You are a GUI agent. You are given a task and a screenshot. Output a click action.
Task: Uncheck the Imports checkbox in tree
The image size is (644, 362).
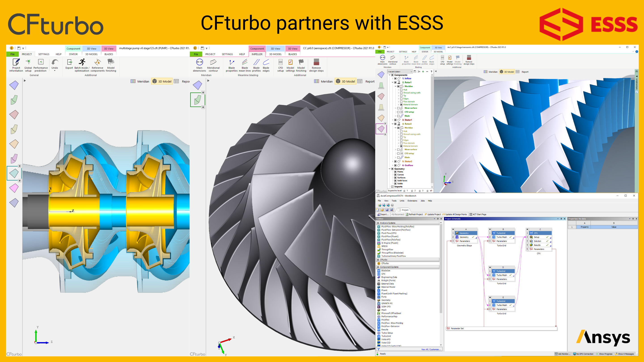[392, 187]
